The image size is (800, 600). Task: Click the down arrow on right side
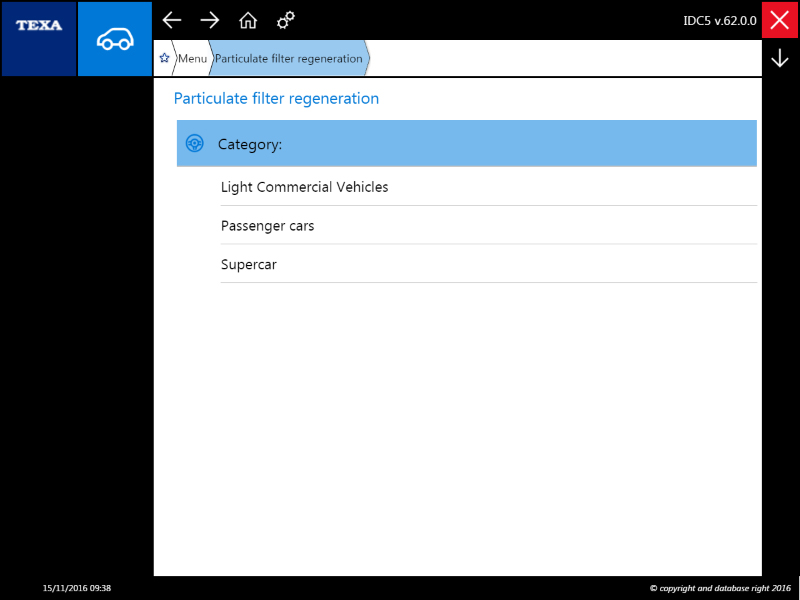click(x=780, y=58)
